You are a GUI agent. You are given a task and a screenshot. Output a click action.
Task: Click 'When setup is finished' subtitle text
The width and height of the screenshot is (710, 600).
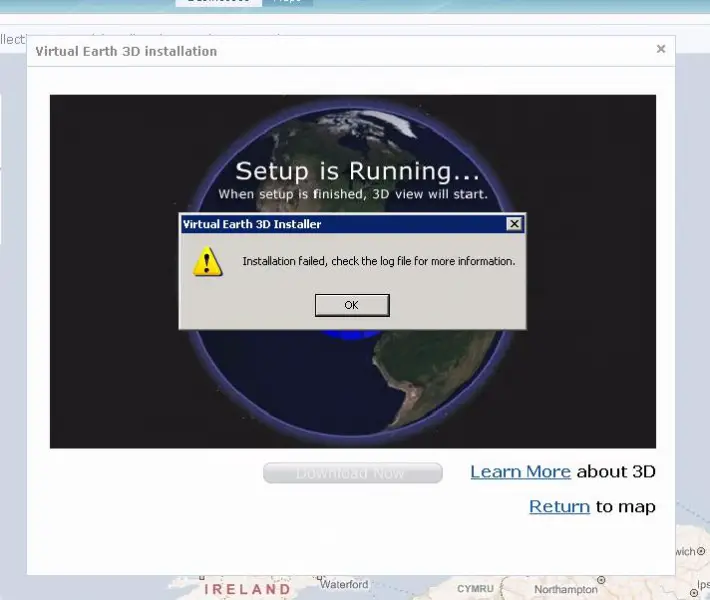(x=353, y=194)
